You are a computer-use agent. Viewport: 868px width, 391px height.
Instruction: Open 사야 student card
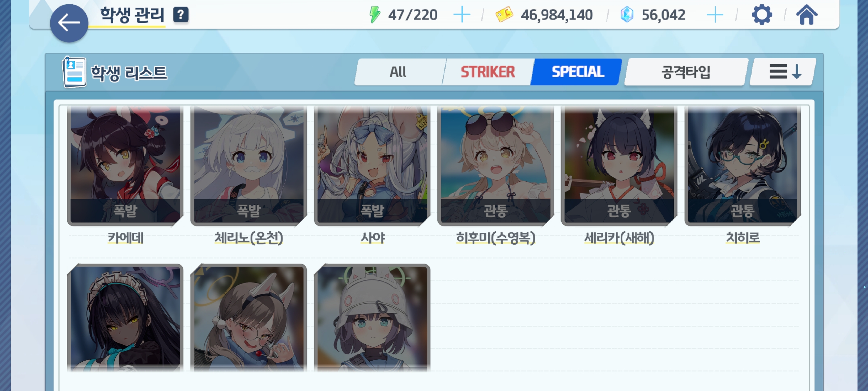click(x=372, y=166)
